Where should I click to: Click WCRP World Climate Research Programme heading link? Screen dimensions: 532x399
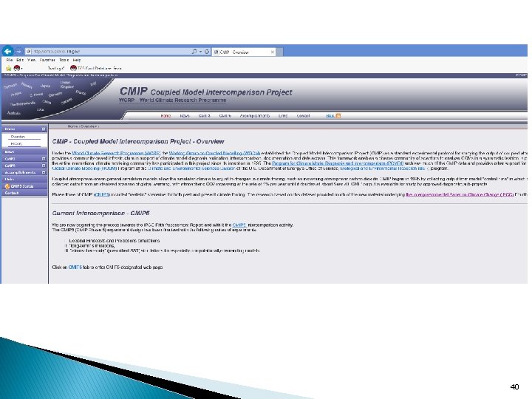(x=172, y=100)
